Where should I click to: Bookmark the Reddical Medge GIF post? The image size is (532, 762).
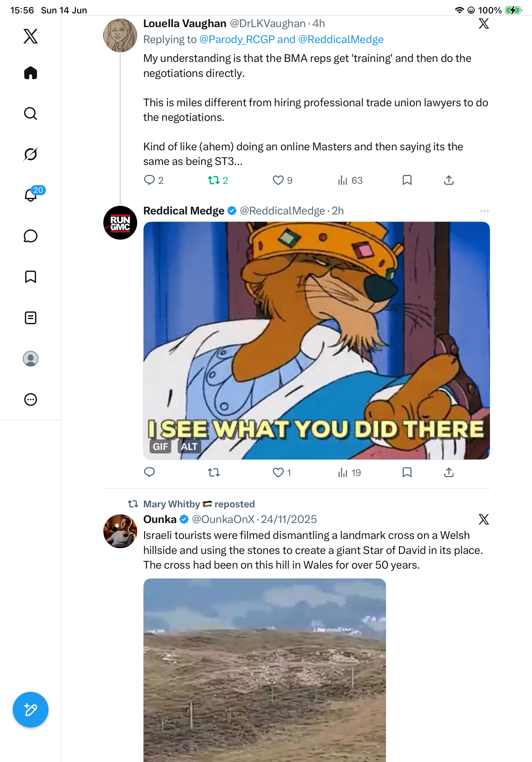407,472
